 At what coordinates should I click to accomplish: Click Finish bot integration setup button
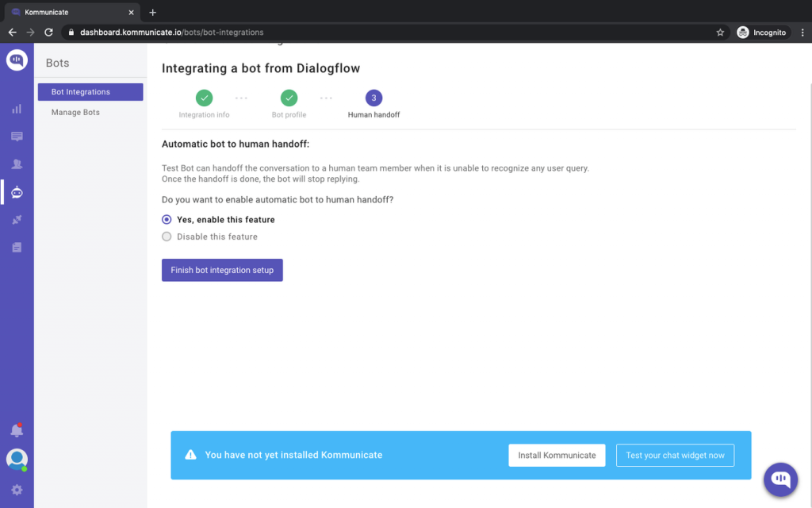click(x=222, y=270)
